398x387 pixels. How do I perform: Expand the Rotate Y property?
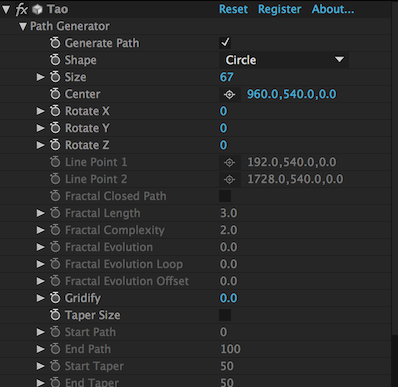tap(40, 128)
